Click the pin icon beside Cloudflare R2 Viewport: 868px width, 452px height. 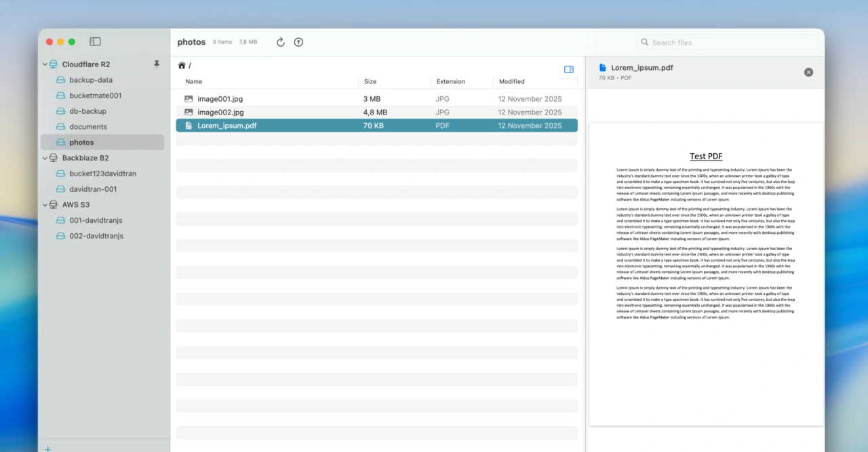pos(157,64)
